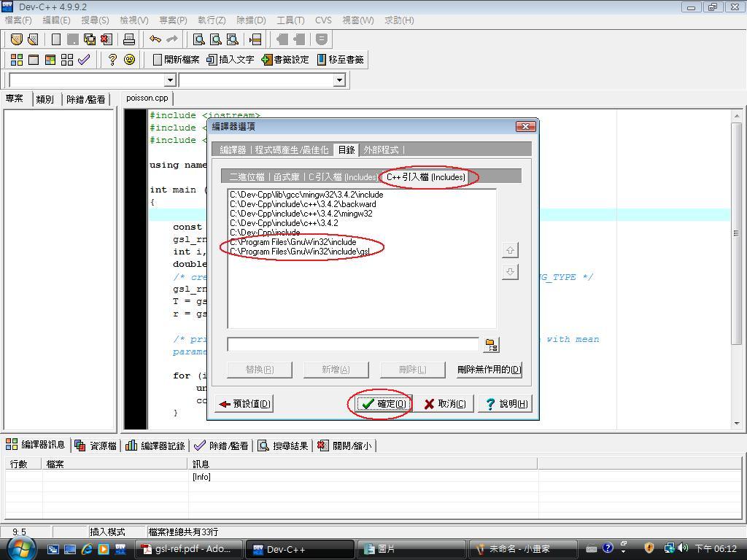The image size is (747, 560).
Task: Click the debug checkmark icon
Action: (x=84, y=60)
